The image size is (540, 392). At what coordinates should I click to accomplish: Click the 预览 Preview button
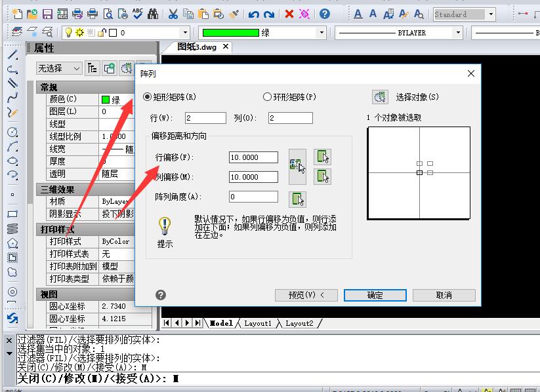306,295
